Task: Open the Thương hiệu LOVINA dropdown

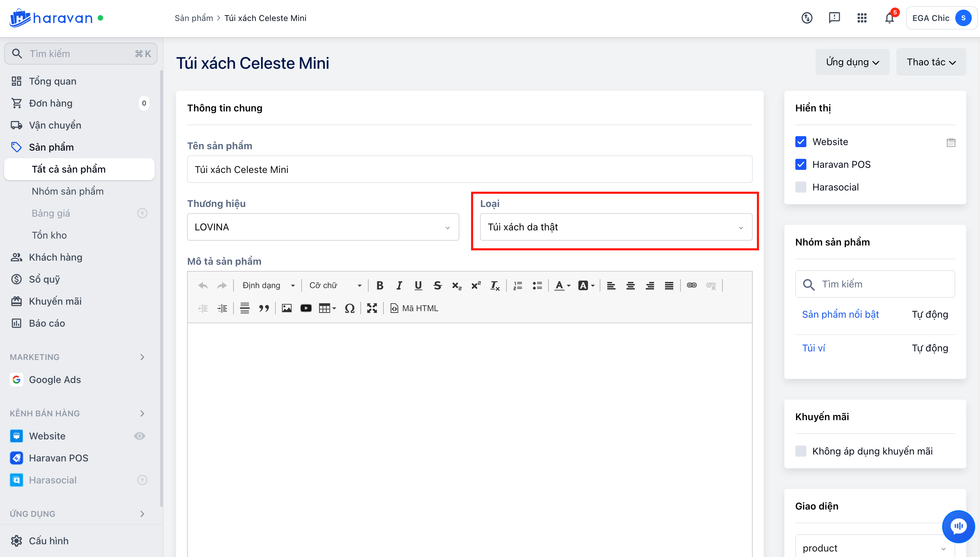Action: [x=323, y=227]
